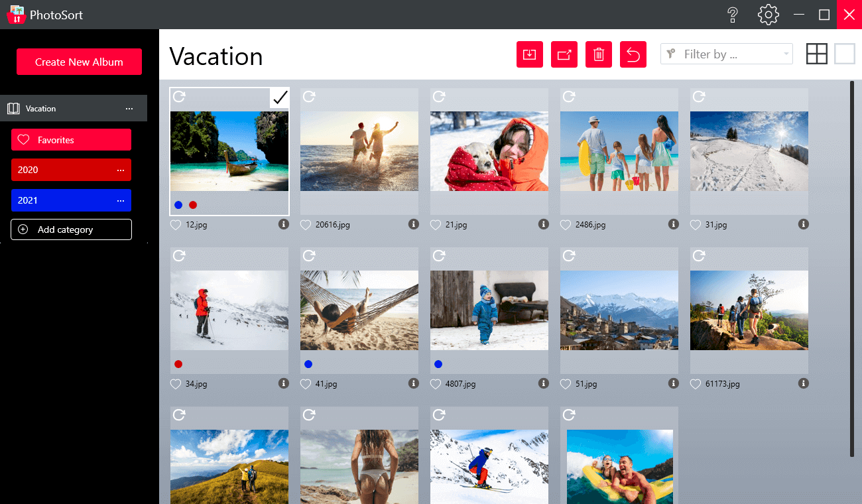The height and width of the screenshot is (504, 862).
Task: Toggle favorite heart on 41.jpg
Action: pos(306,384)
